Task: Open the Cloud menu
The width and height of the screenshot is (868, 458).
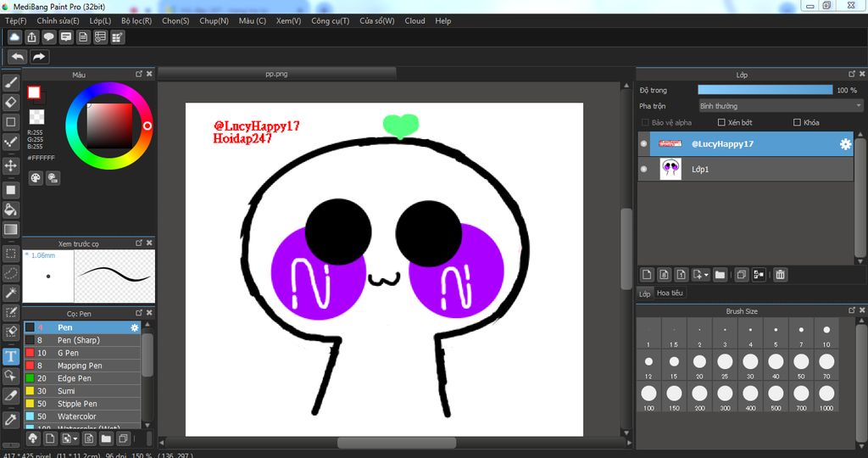Action: coord(415,20)
